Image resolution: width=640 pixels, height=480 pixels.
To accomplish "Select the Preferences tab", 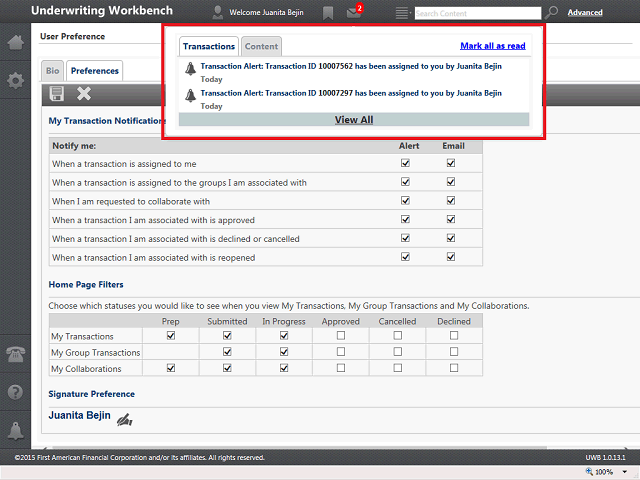I will tap(95, 71).
